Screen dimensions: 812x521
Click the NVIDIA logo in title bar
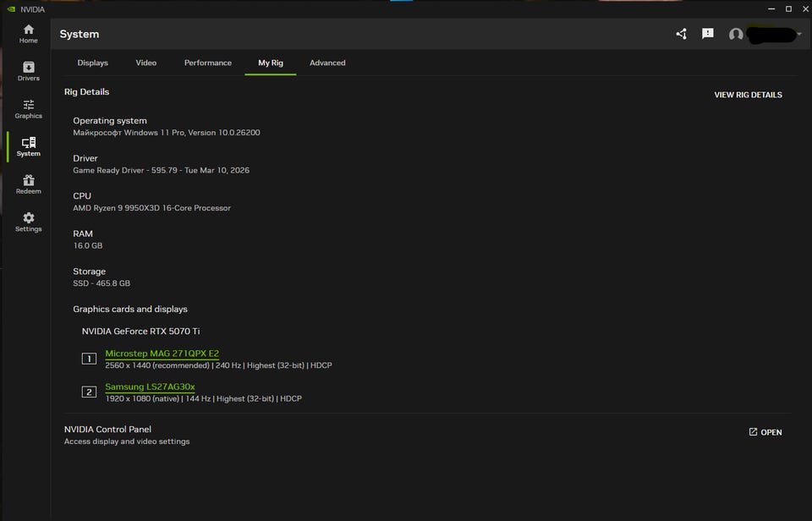(11, 8)
